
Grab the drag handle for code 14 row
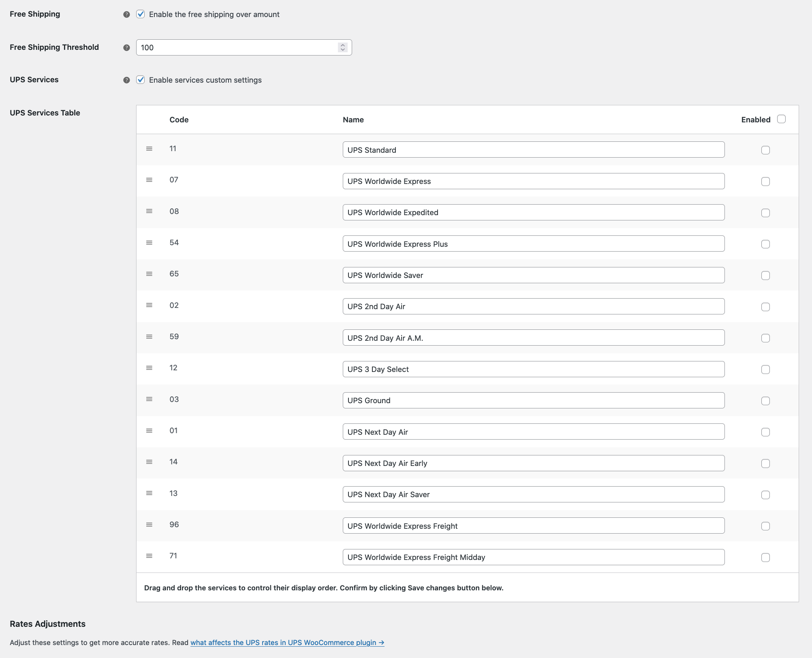pyautogui.click(x=149, y=462)
